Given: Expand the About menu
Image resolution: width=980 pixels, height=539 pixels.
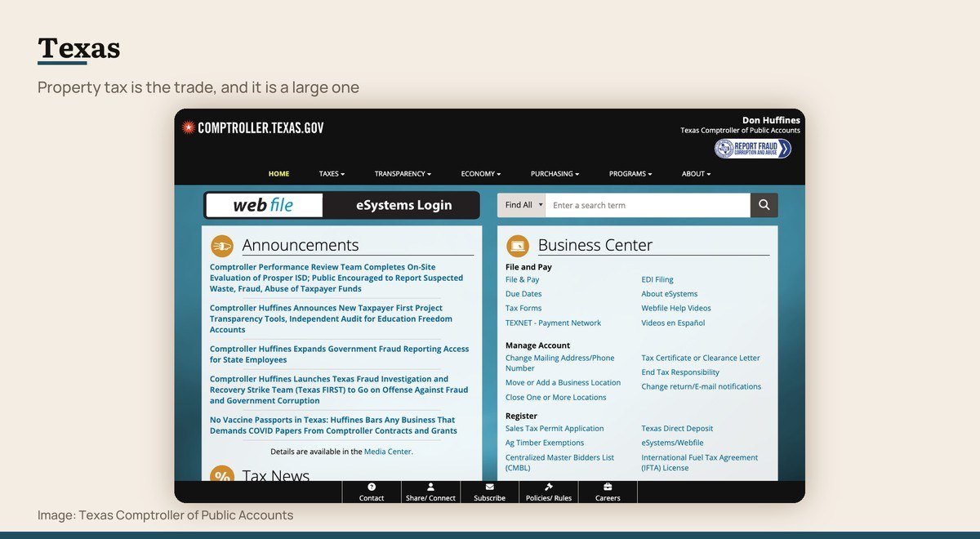Looking at the screenshot, I should pos(697,174).
